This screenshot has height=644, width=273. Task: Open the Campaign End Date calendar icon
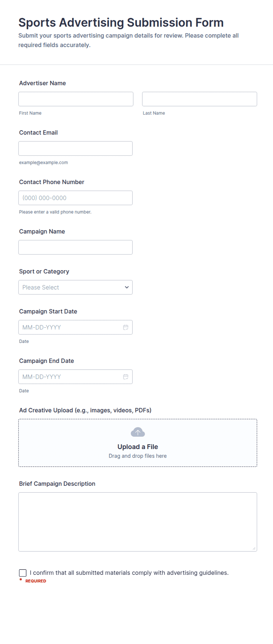click(126, 377)
